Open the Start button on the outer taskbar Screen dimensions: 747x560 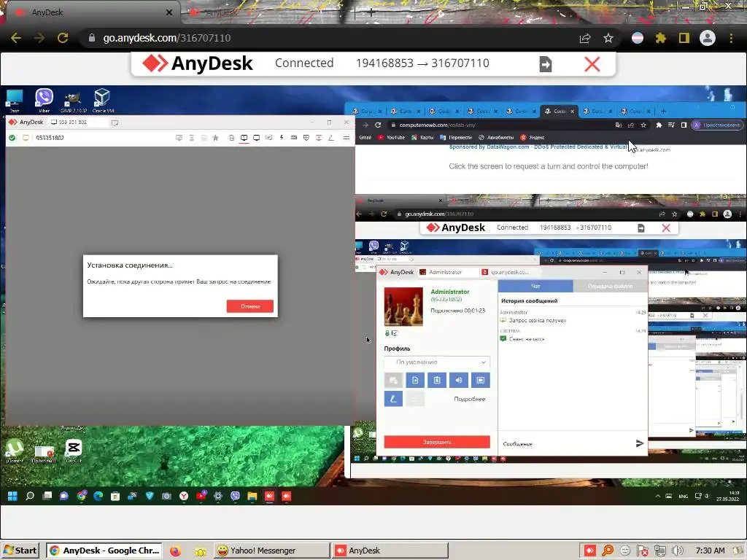coord(20,551)
